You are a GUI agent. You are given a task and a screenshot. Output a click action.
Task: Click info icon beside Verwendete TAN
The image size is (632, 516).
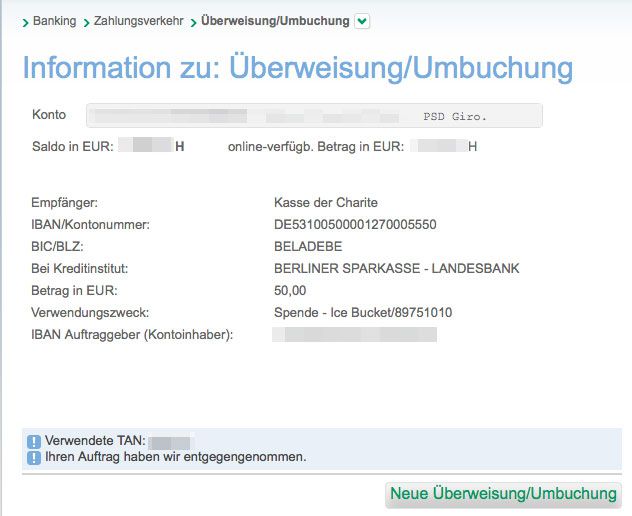34,442
